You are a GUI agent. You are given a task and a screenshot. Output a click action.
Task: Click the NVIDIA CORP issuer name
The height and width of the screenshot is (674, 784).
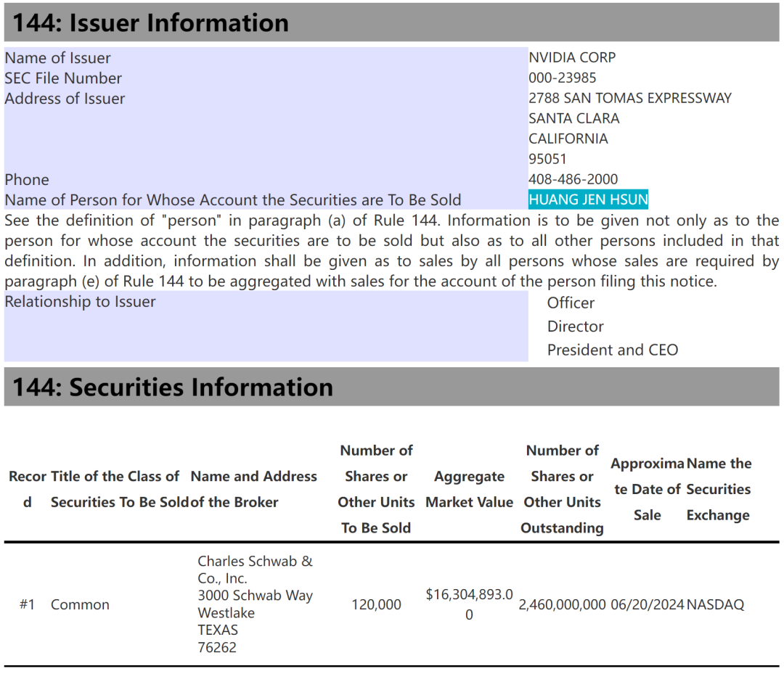572,57
